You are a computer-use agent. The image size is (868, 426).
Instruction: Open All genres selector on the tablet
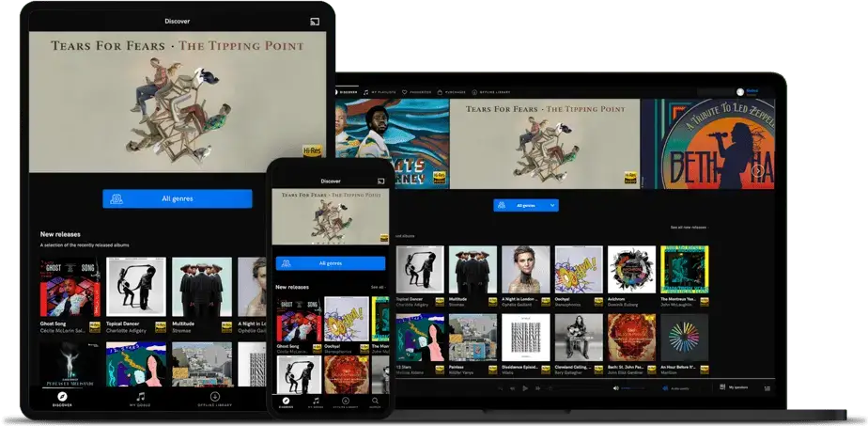178,198
